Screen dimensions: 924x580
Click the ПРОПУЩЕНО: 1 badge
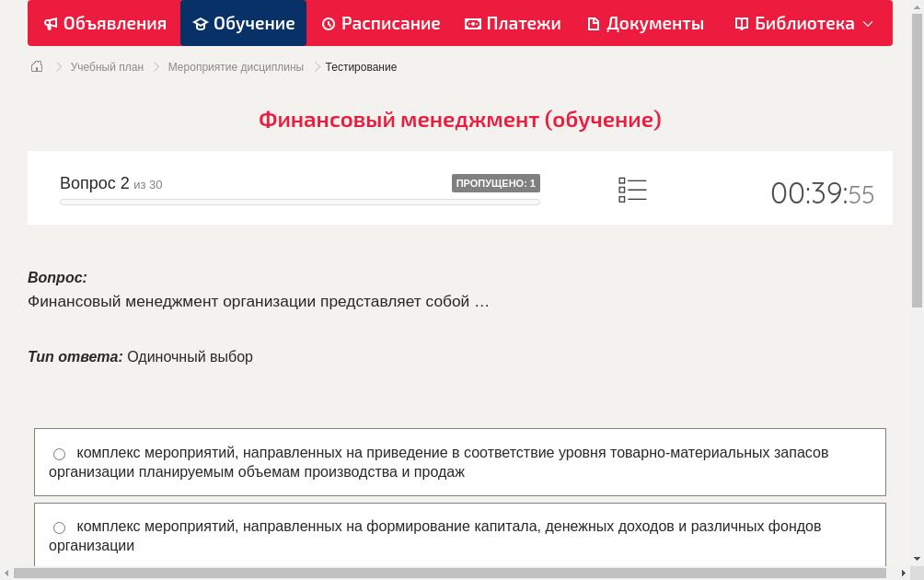495,183
